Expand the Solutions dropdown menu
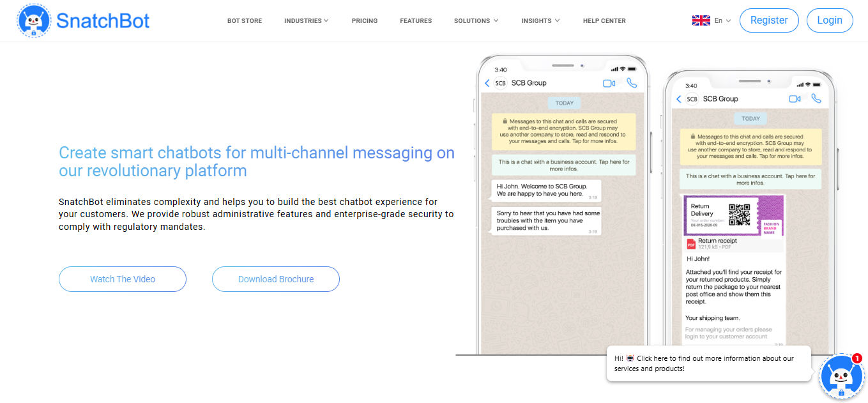Image resolution: width=868 pixels, height=403 pixels. click(x=476, y=21)
